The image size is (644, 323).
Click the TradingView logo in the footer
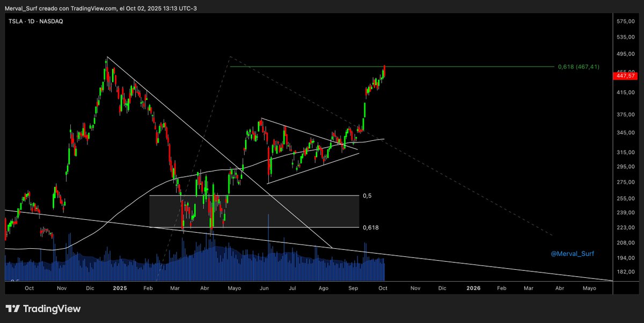click(43, 309)
